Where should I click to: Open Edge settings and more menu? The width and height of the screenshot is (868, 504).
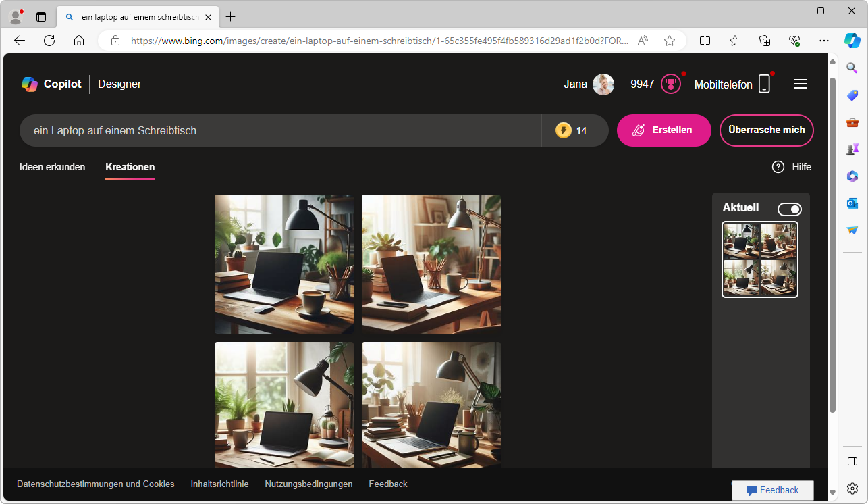(x=824, y=41)
